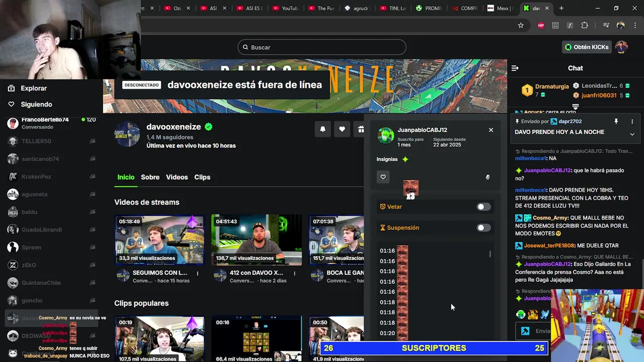The image size is (644, 362).
Task: Bookmark page with the star icon
Action: [521, 25]
